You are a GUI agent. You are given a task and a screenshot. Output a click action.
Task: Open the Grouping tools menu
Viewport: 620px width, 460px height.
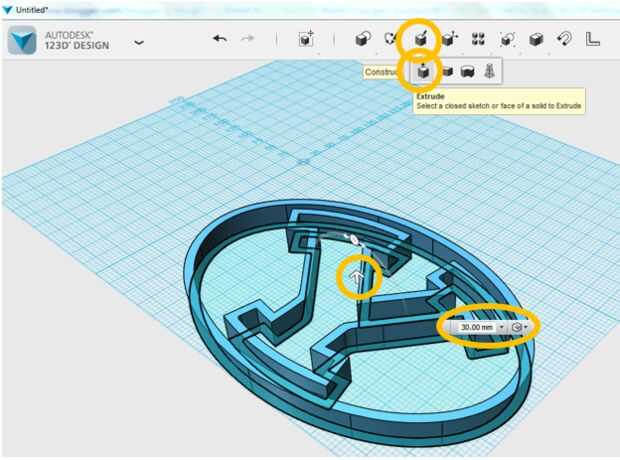point(507,39)
